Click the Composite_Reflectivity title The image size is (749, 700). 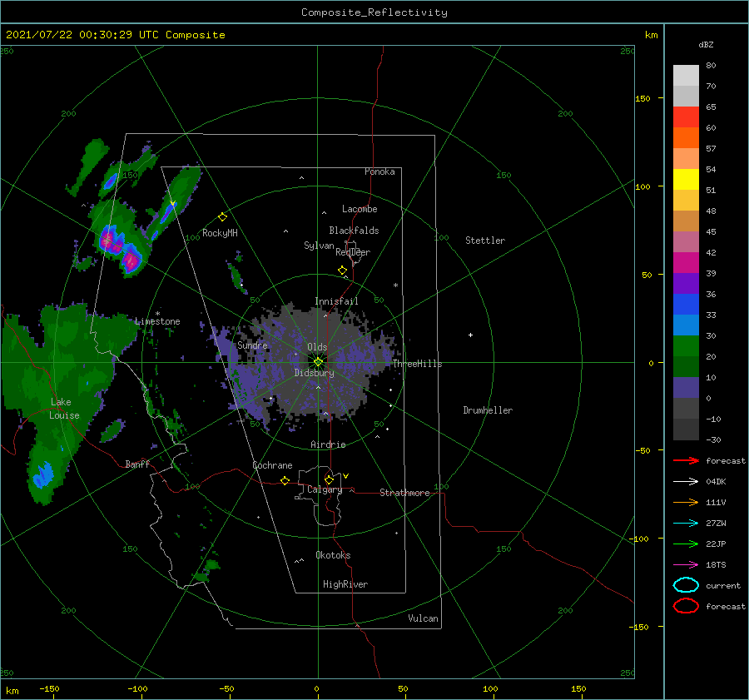coord(374,12)
